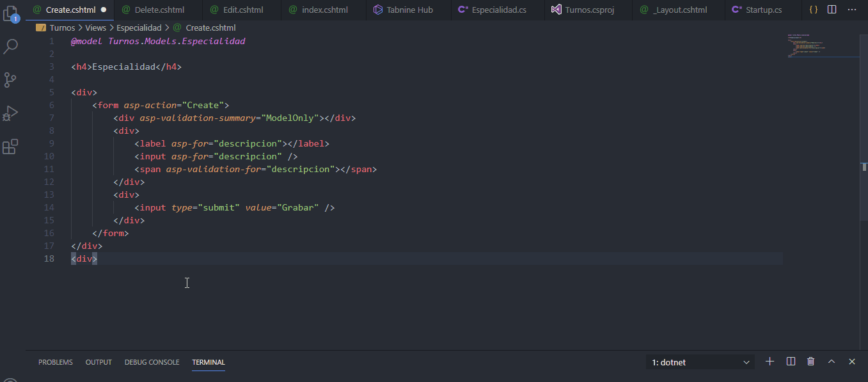The image size is (868, 382).
Task: Click the Tabnine Hub tab icon
Action: coord(378,10)
